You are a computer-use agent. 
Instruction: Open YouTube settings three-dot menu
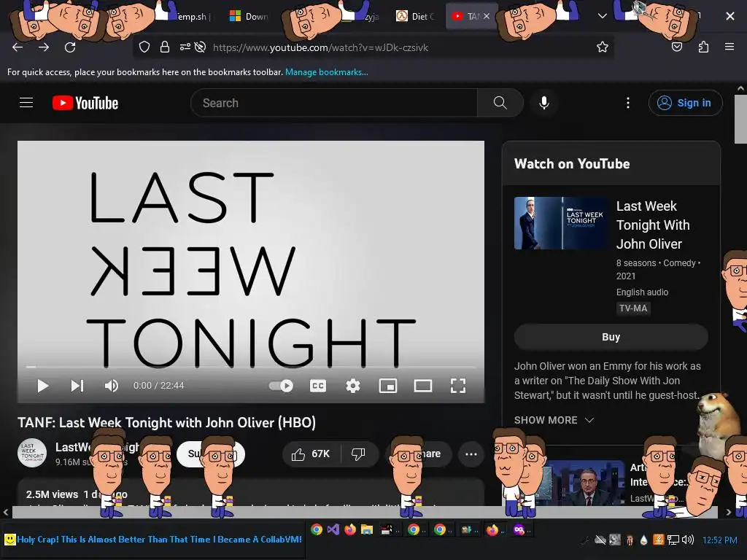pyautogui.click(x=628, y=103)
